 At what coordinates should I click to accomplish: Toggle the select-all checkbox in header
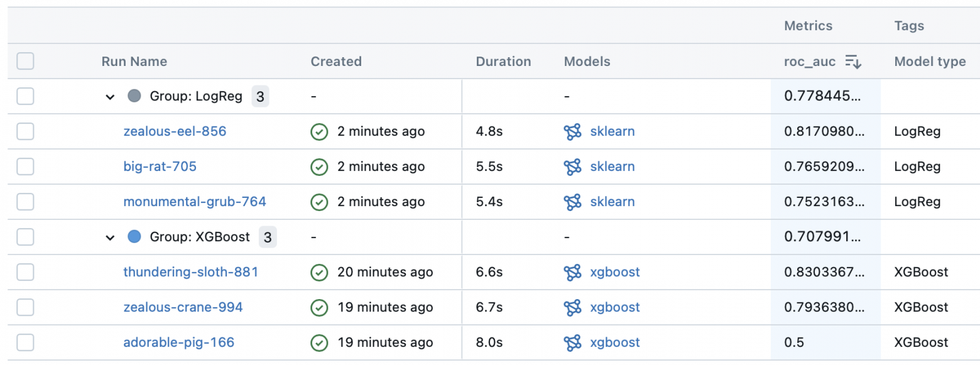25,62
